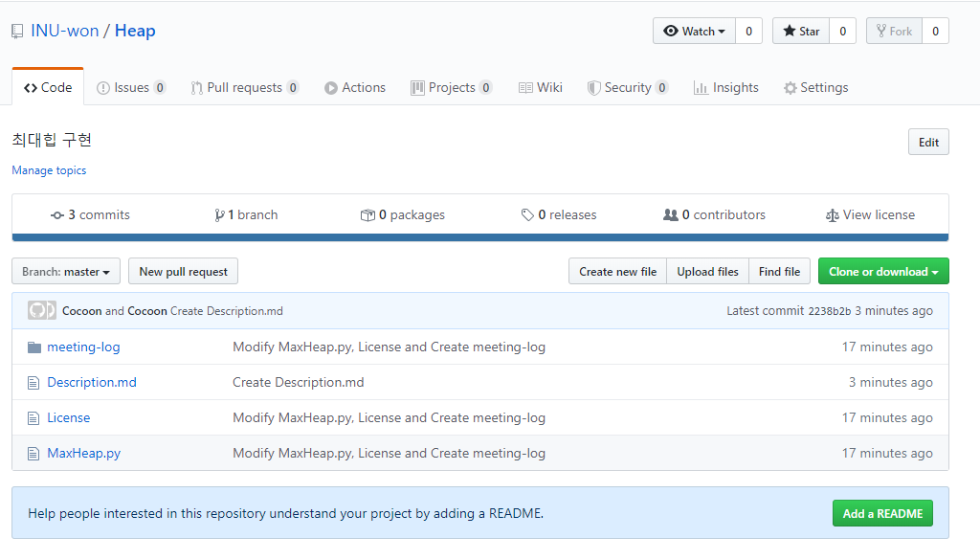Image resolution: width=980 pixels, height=560 pixels.
Task: Open the Actions tab
Action: click(355, 87)
